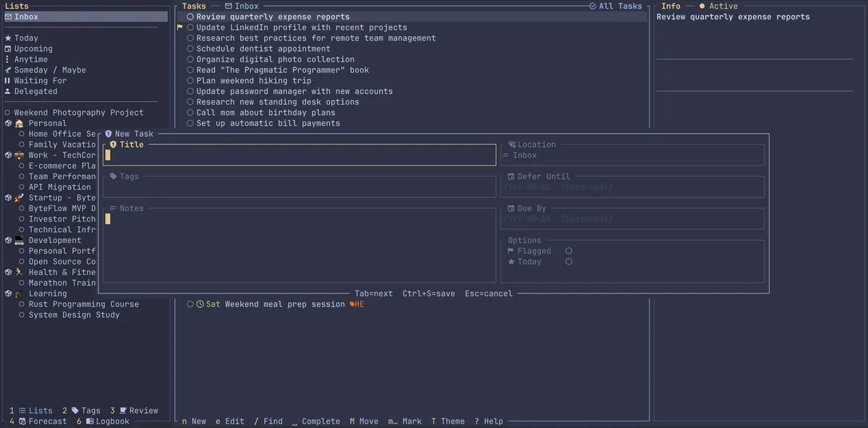This screenshot has height=428, width=868.
Task: Click the yellow flag on Update LinkedIn task
Action: [180, 27]
